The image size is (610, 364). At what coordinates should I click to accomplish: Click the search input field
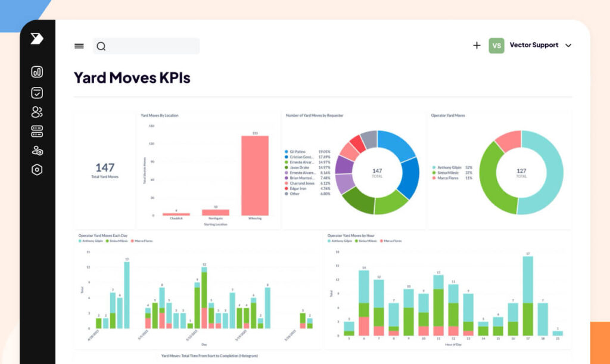[147, 46]
